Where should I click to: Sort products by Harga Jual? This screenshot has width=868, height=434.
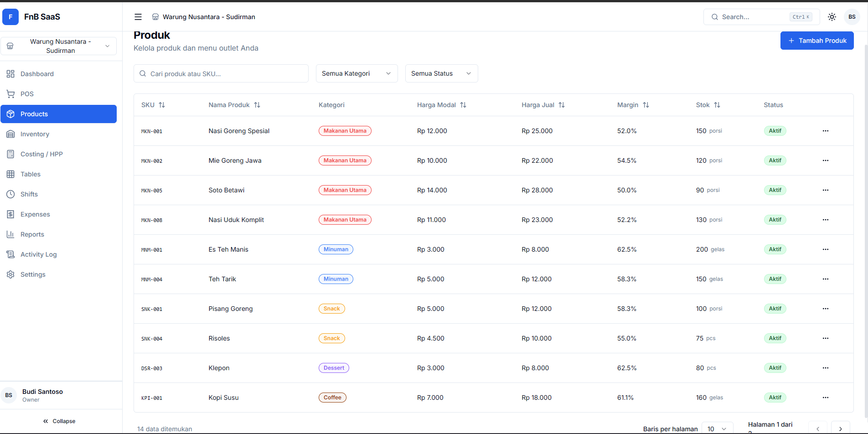(x=543, y=105)
